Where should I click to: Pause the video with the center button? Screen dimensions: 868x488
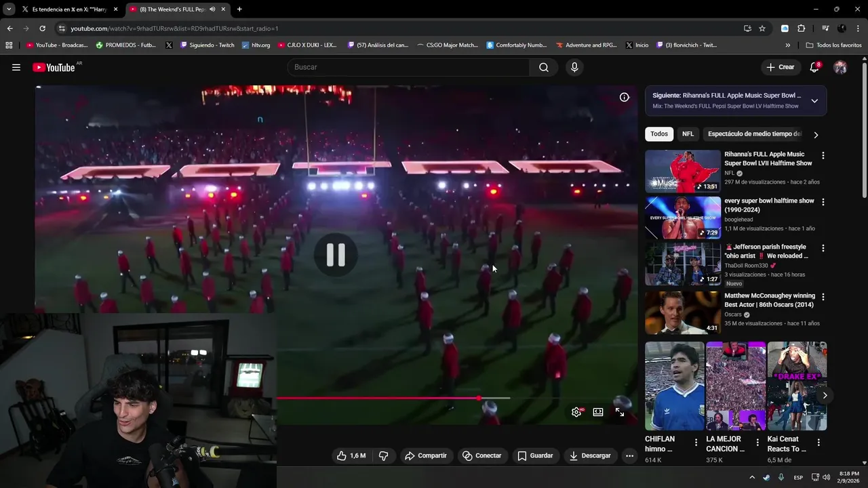pyautogui.click(x=336, y=255)
